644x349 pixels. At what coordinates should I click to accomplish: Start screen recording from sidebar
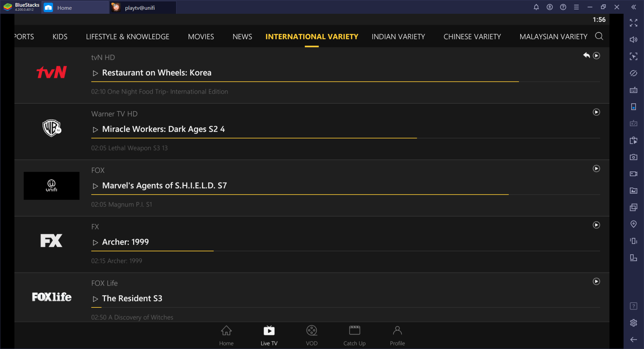pyautogui.click(x=634, y=174)
